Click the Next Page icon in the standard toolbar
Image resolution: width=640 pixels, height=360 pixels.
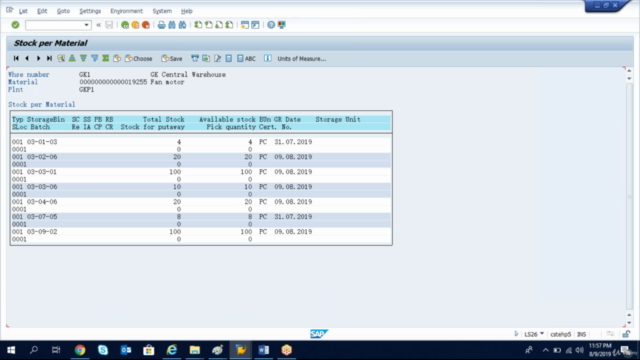219,25
